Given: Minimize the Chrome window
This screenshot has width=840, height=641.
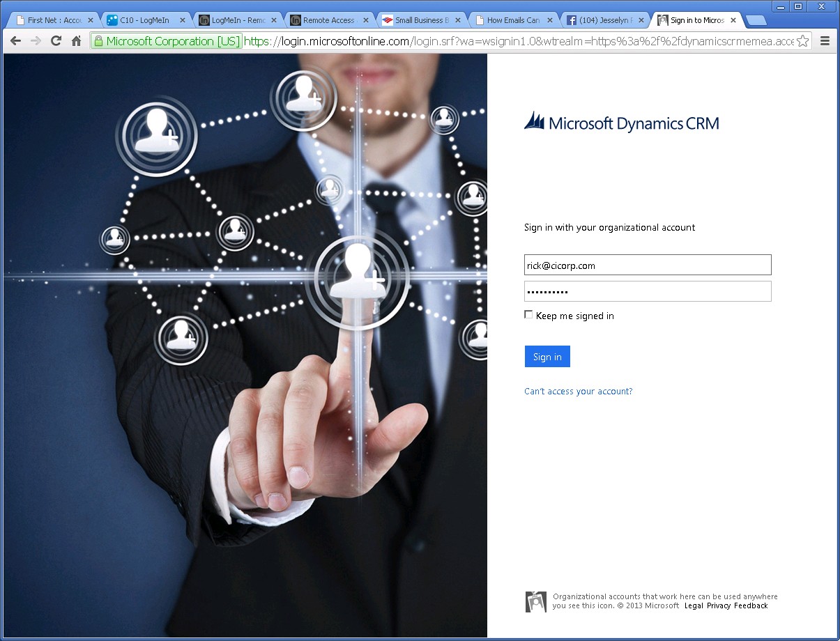Looking at the screenshot, I should (x=781, y=6).
